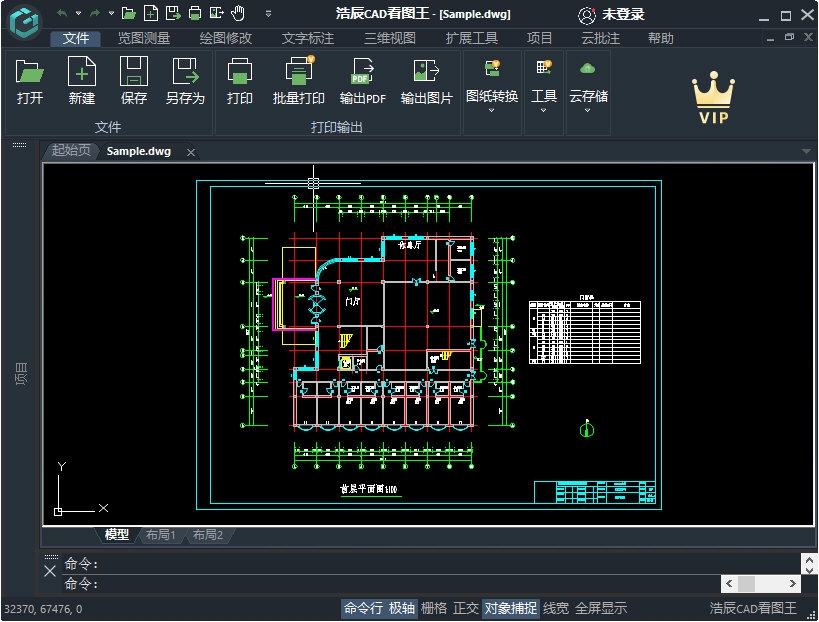819x622 pixels.
Task: Toggle 栅格 grid display in status bar
Action: 434,608
